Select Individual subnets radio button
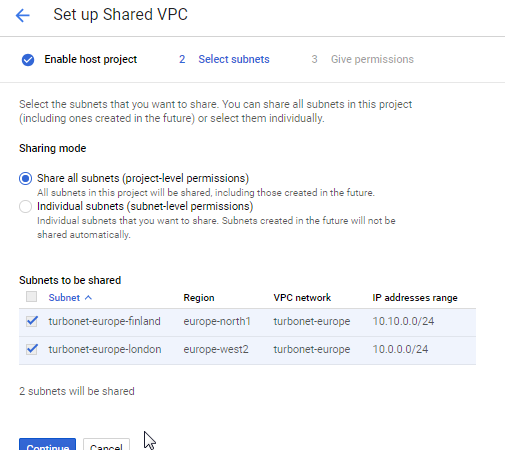 pos(26,207)
